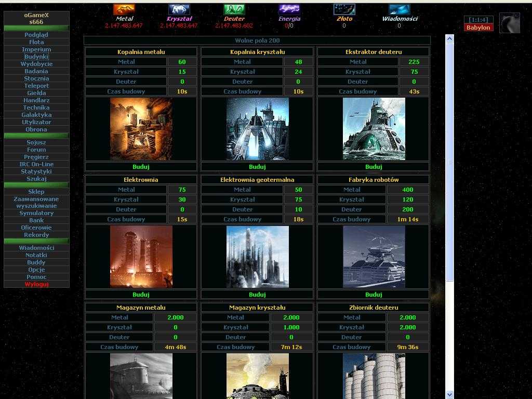Click the Kryształ resource icon
The image size is (532, 399).
click(179, 9)
